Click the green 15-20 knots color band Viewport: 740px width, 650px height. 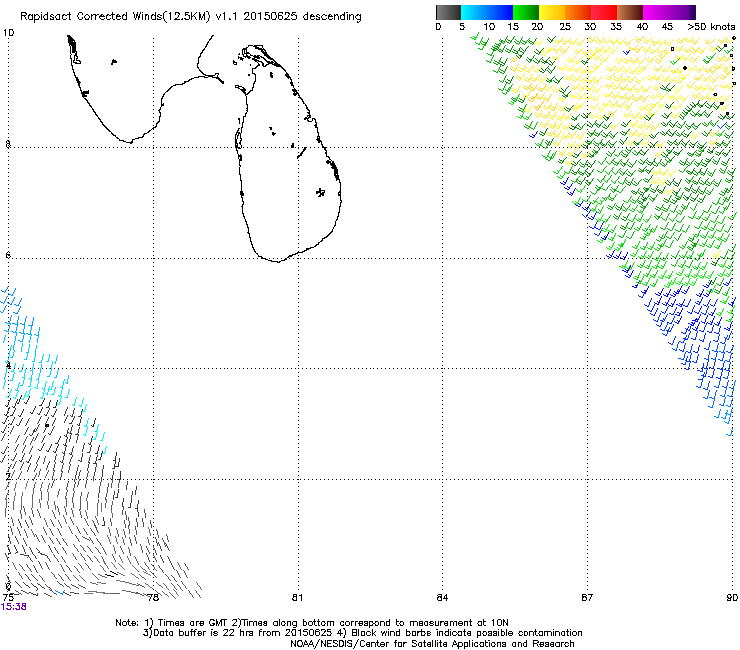tap(526, 12)
